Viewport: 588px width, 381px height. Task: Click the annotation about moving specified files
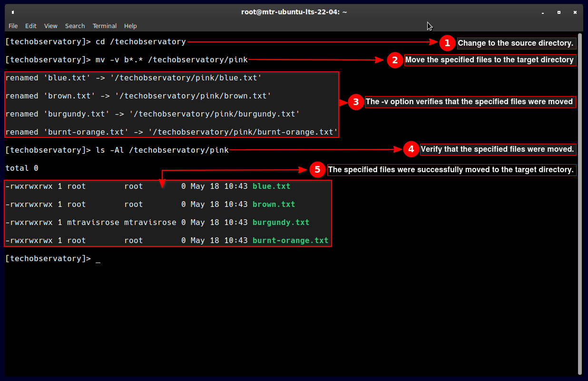(490, 60)
